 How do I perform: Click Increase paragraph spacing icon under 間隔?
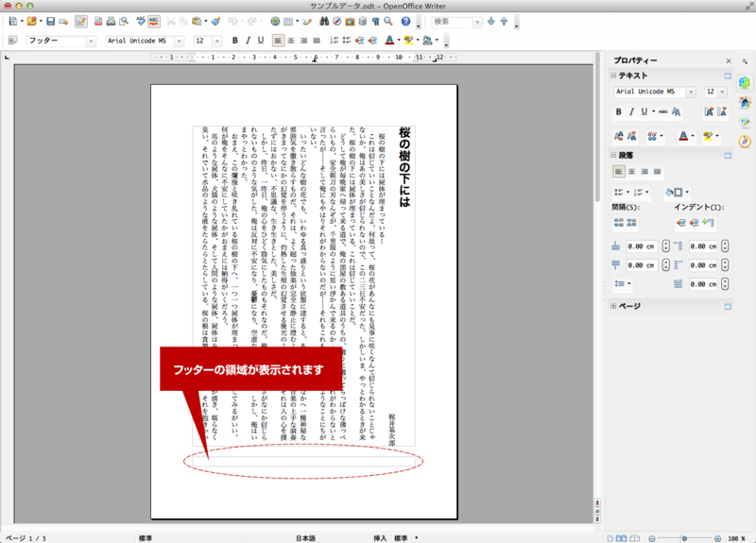click(x=619, y=223)
